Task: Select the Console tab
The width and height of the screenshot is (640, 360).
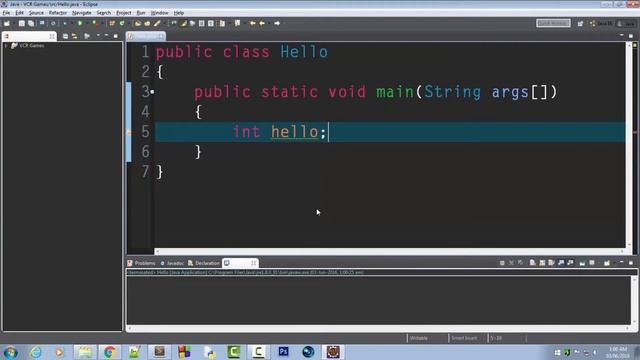Action: coord(240,263)
